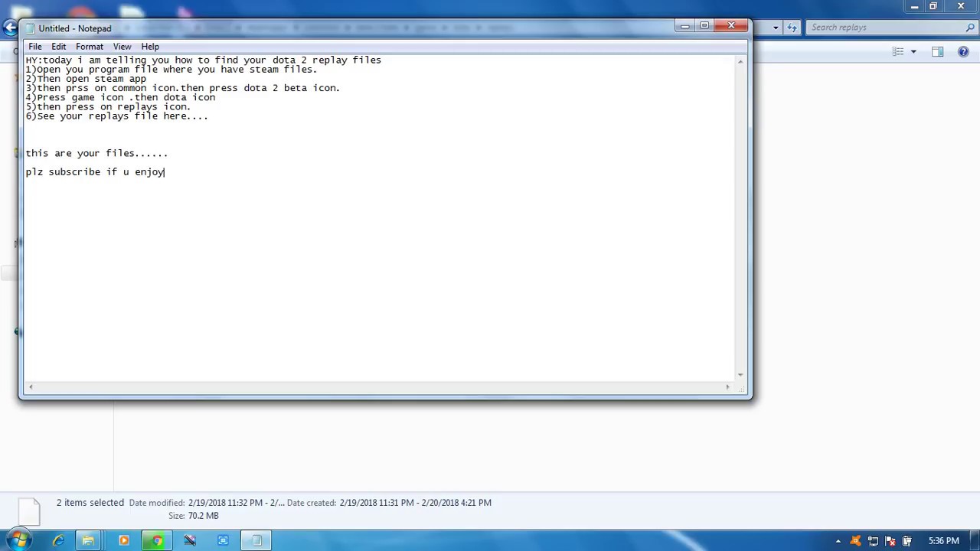
Task: Click Notepad horizontal scrollbar right arrow
Action: (x=727, y=386)
